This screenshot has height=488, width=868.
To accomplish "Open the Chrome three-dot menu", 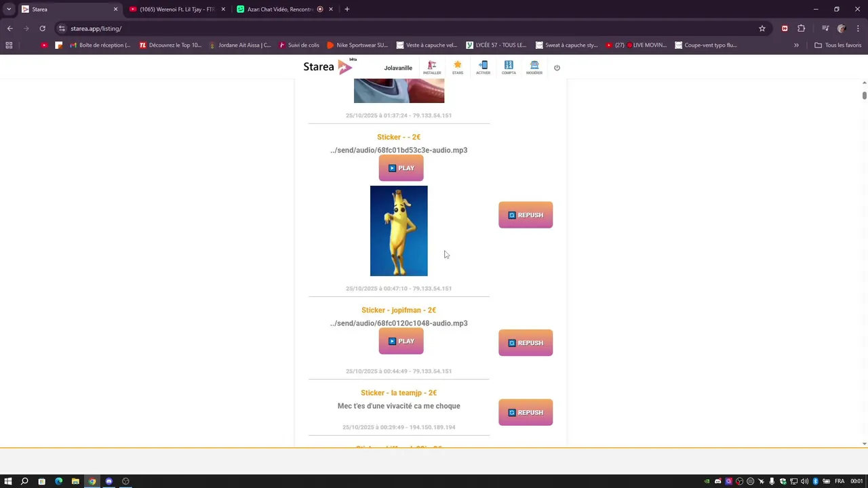I will coord(859,28).
